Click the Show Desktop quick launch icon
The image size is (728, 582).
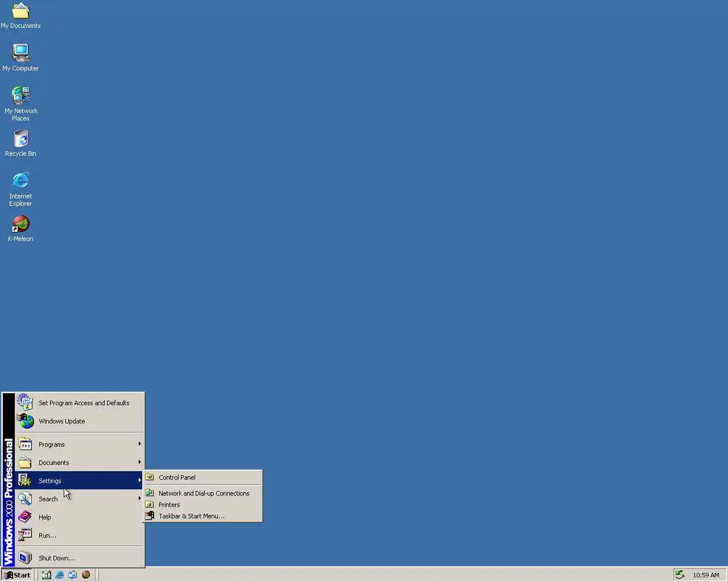click(47, 575)
